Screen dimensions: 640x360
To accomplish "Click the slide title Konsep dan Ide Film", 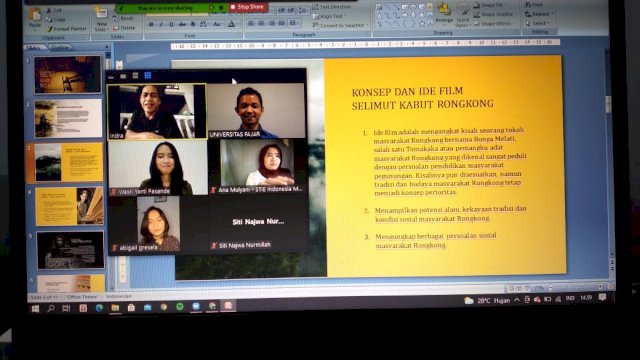I will [x=422, y=98].
